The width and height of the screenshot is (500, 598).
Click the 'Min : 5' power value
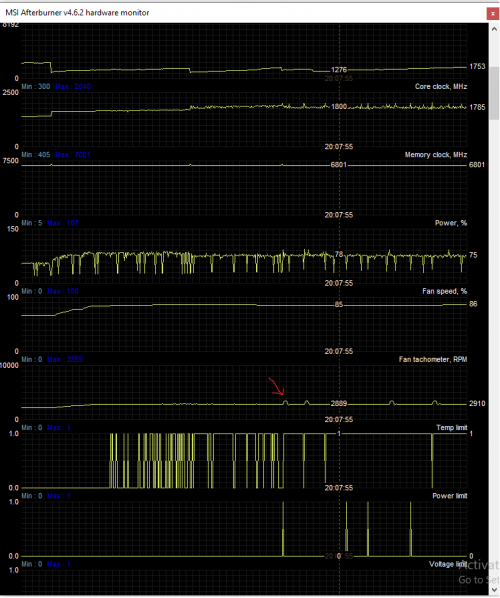[x=32, y=223]
